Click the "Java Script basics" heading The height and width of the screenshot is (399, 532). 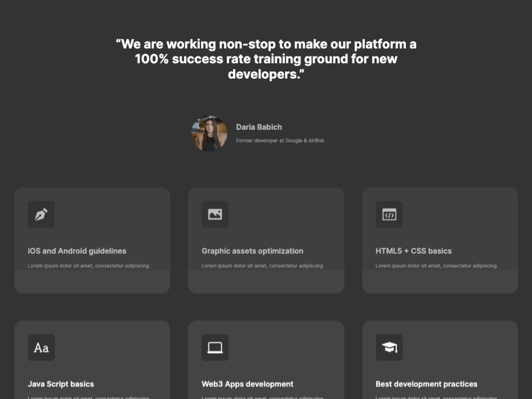coord(61,384)
